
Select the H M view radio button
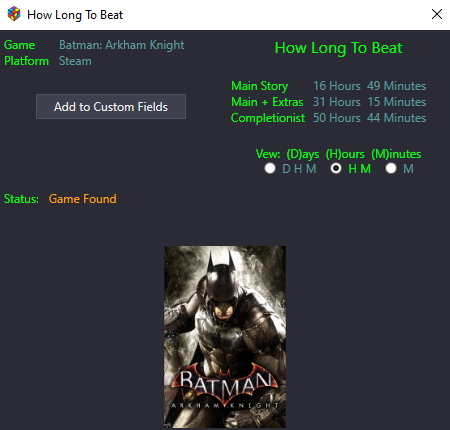[x=336, y=168]
